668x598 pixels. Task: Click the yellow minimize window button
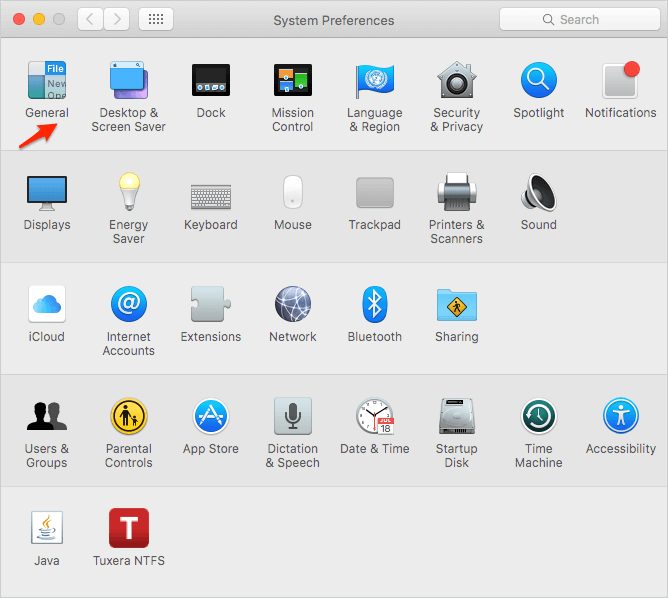[x=39, y=19]
